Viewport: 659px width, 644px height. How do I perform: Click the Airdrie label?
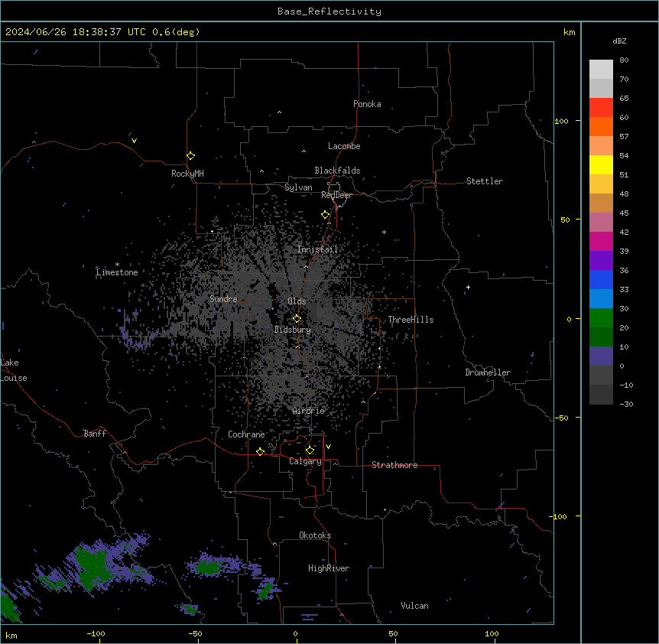pos(309,411)
